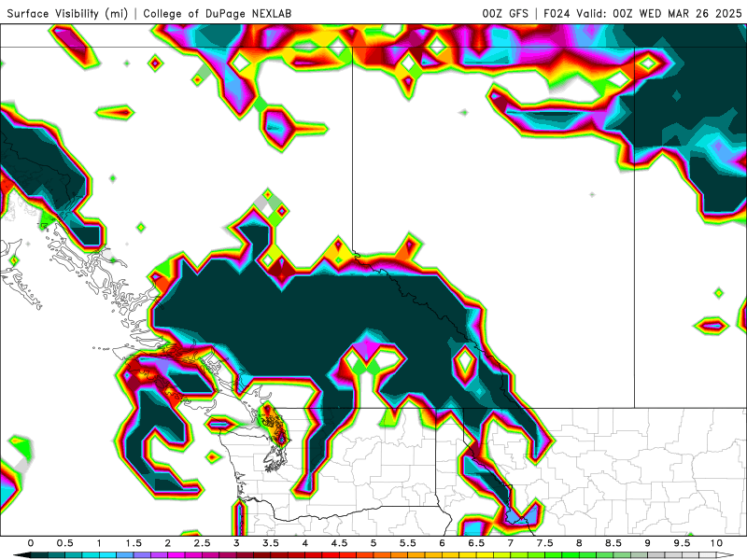Click the "2.5" legend scale label
The width and height of the screenshot is (747, 560).
(202, 543)
